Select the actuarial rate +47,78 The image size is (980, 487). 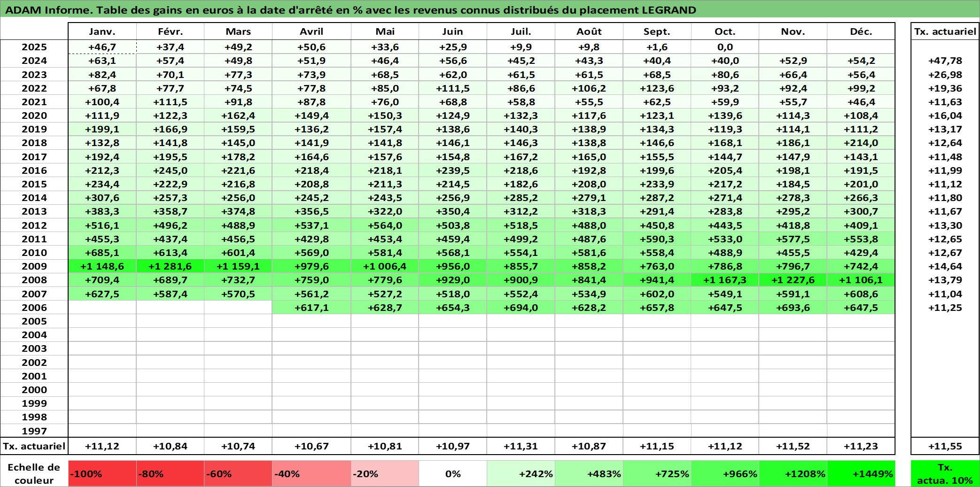point(945,61)
